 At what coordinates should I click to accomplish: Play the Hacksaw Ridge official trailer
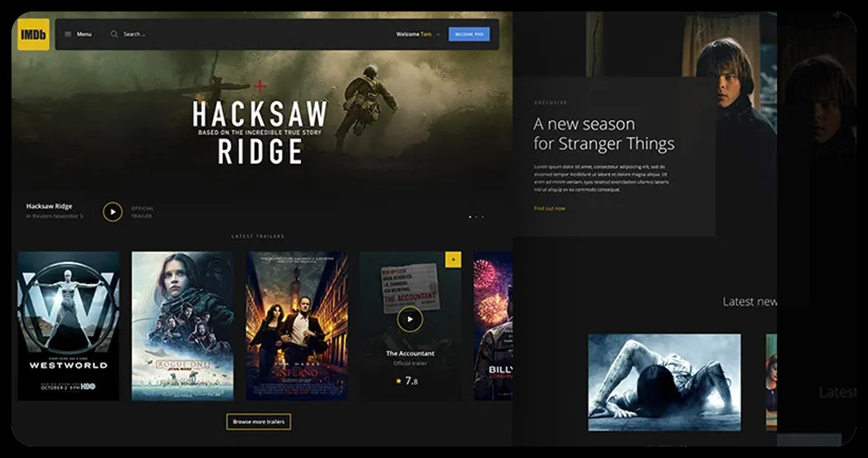pyautogui.click(x=112, y=212)
